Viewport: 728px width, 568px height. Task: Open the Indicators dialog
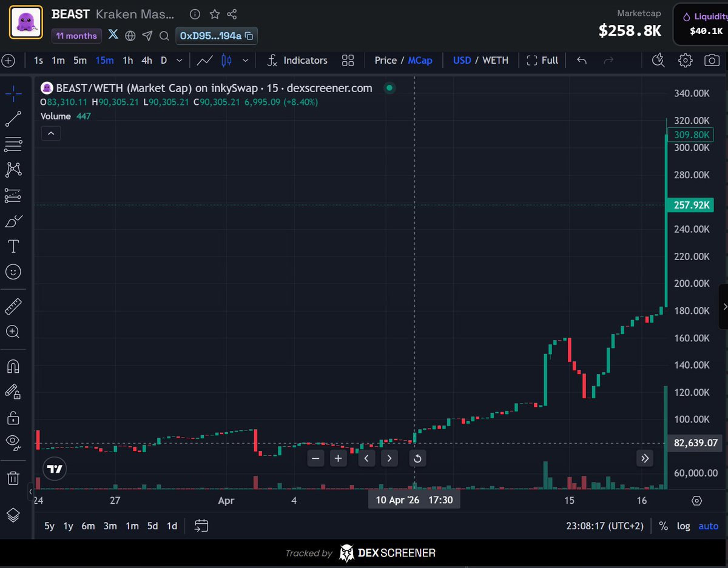coord(298,60)
